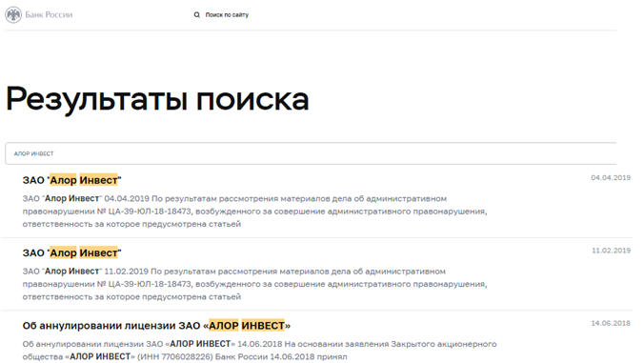
Task: Click the date 11.02.2019 on the right
Action: pyautogui.click(x=611, y=251)
